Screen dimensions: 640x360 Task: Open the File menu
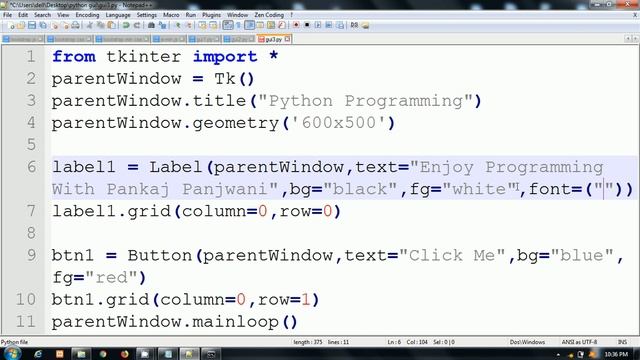click(x=7, y=15)
